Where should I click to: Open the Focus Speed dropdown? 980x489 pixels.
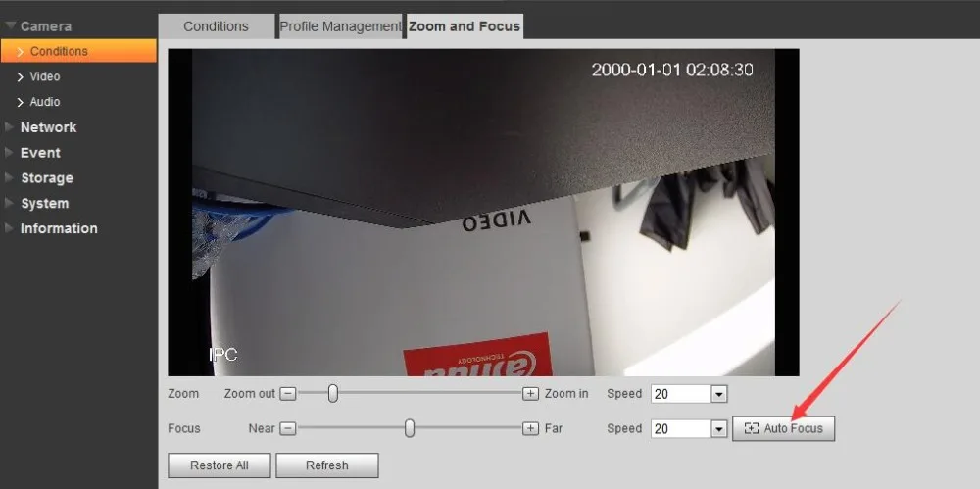pyautogui.click(x=718, y=429)
